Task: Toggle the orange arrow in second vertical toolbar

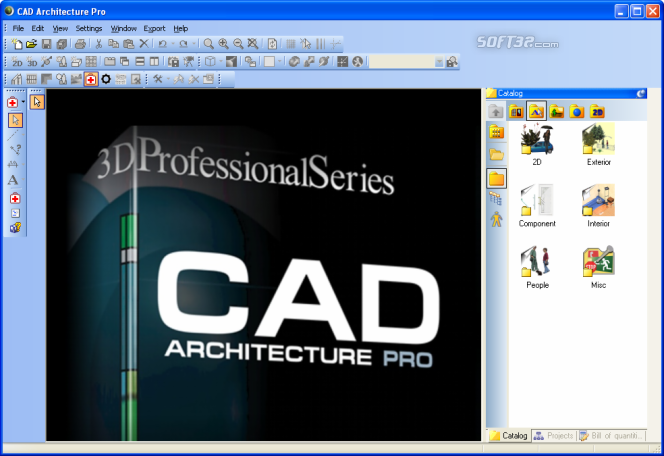Action: pos(37,102)
